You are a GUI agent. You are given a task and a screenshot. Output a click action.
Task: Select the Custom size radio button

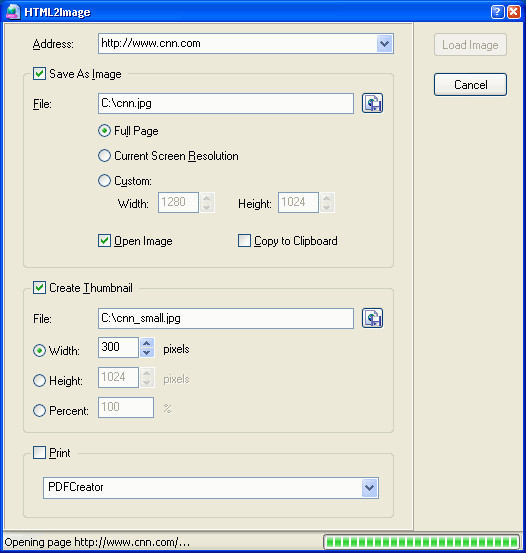click(104, 181)
